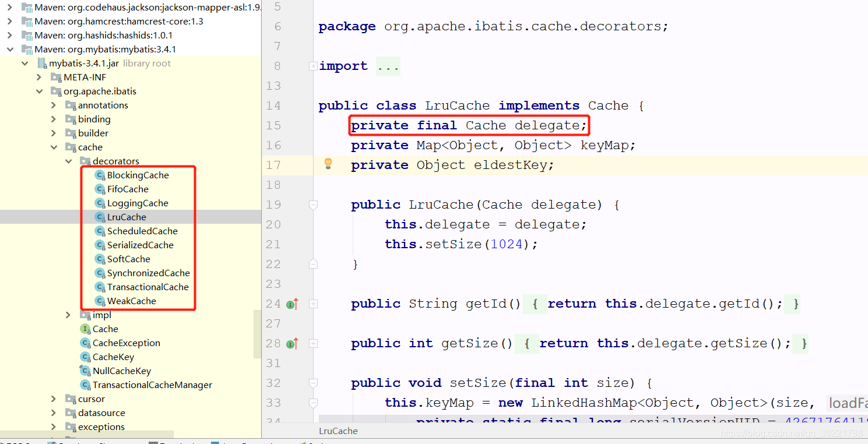Click the CacheKey class icon

[x=85, y=357]
